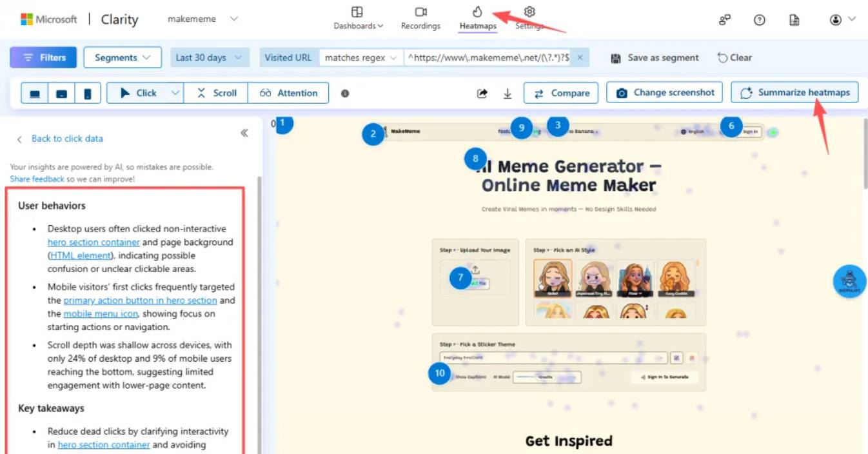868x454 pixels.
Task: Click the heatmap vertical scrollbar
Action: [865, 155]
